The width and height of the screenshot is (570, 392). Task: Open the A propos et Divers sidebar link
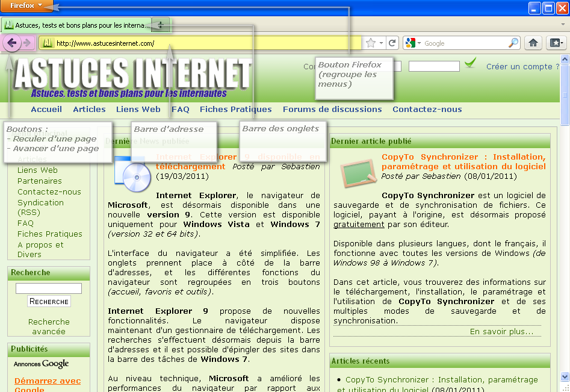tap(40, 249)
